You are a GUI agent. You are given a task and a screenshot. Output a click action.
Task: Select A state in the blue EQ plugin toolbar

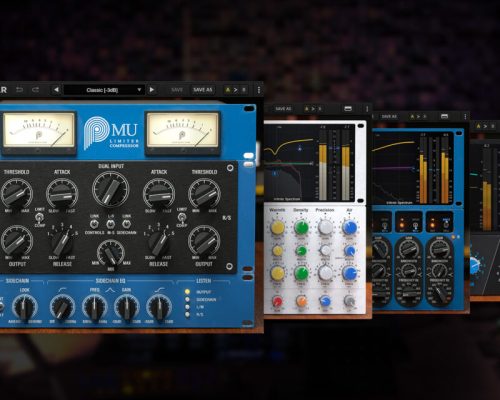[x=412, y=117]
